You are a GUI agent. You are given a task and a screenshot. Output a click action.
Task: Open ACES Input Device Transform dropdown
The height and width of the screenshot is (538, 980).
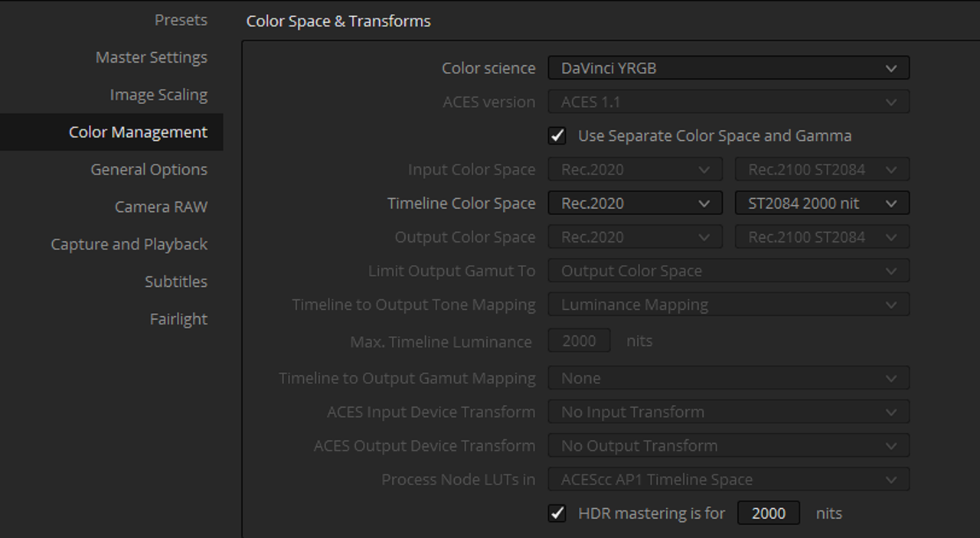pyautogui.click(x=729, y=412)
